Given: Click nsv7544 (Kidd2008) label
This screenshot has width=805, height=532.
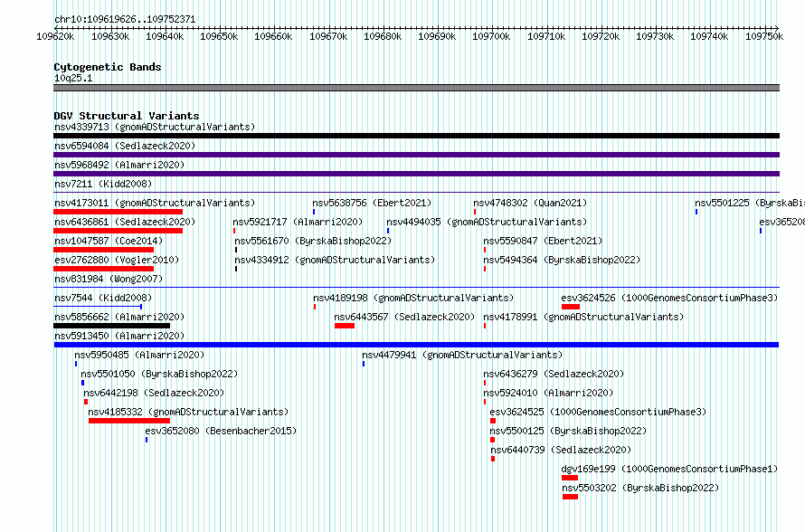Looking at the screenshot, I should 103,298.
